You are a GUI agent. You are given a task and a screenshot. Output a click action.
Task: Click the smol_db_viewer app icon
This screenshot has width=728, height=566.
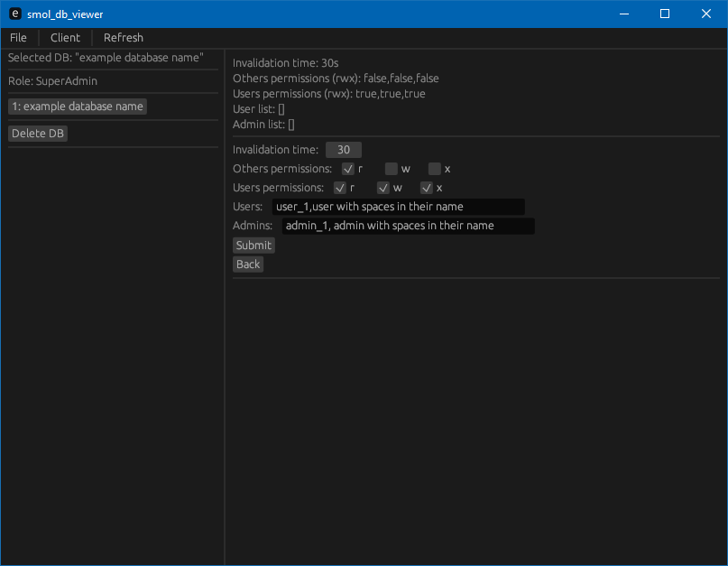14,14
